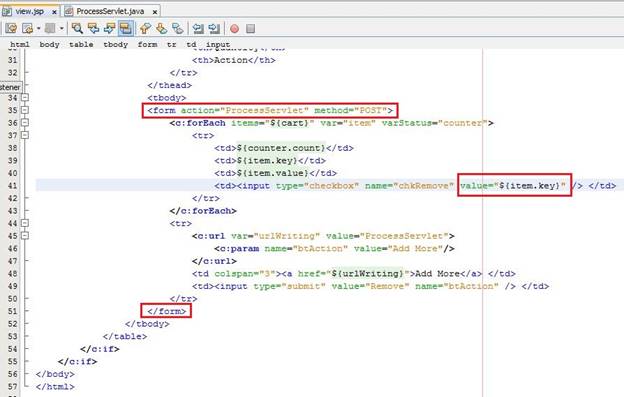Select the form breadcrumb

point(147,44)
